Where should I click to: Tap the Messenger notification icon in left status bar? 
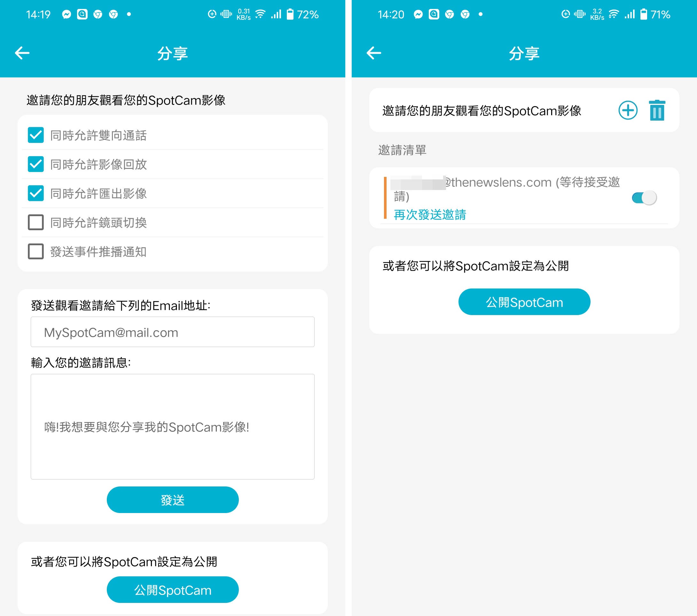(x=67, y=14)
